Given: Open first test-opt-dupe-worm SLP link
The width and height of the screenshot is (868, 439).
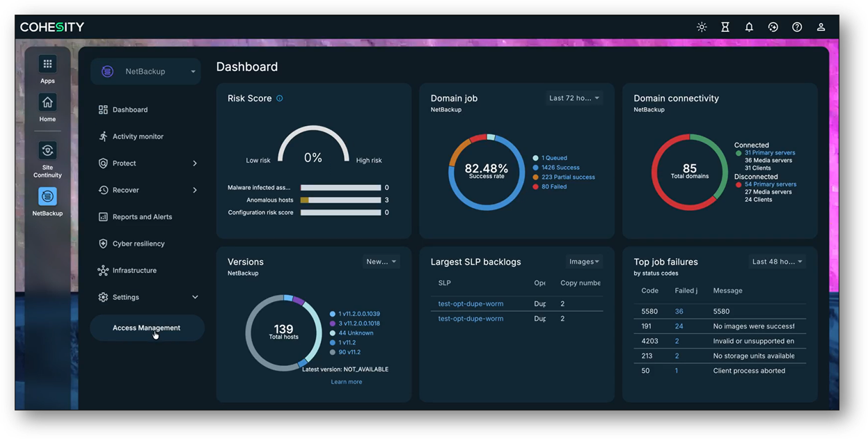Looking at the screenshot, I should click(471, 303).
